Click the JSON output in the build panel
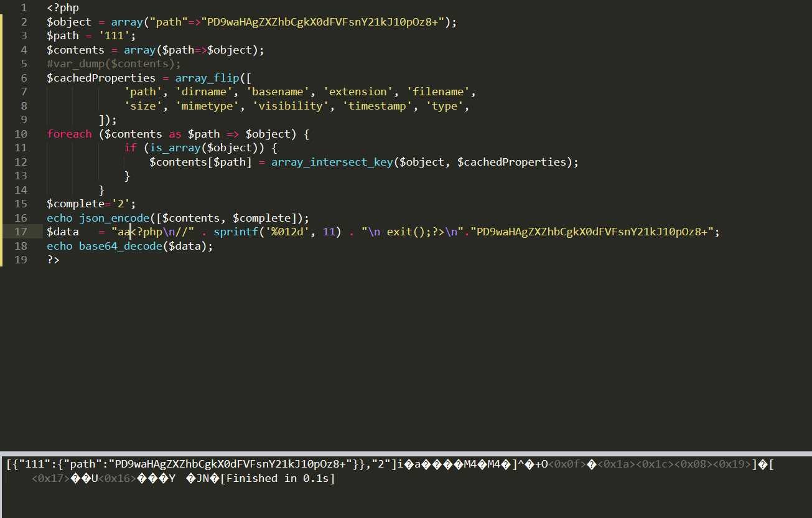Viewport: 812px width, 518px height. 202,464
